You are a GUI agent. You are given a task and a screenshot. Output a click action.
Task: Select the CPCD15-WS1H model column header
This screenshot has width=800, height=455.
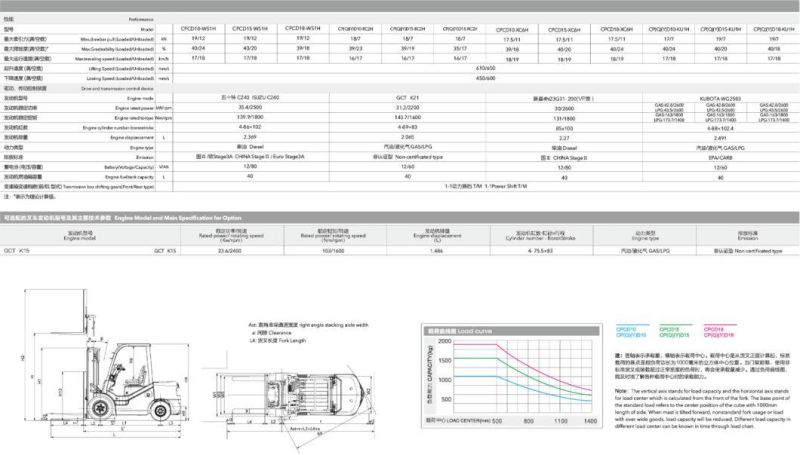[x=250, y=29]
